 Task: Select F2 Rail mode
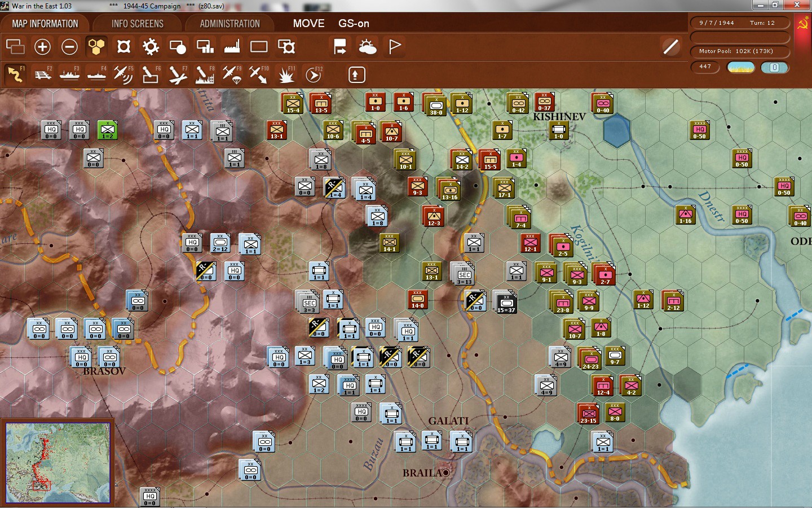[x=42, y=75]
